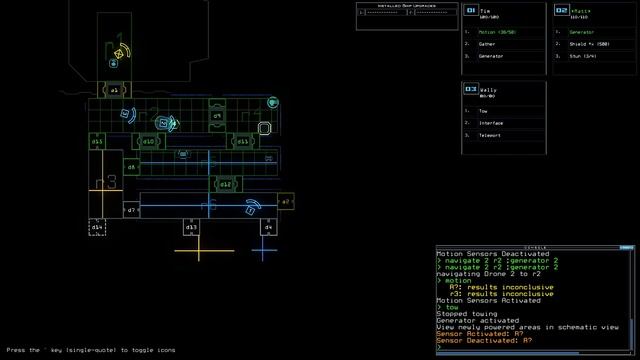Select the D3 drone badge for Wally
Viewport: 640px width, 360px height.
point(471,89)
